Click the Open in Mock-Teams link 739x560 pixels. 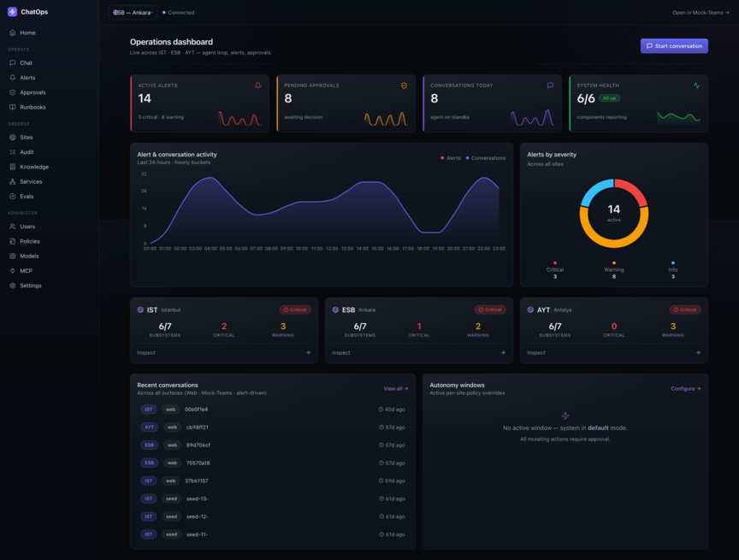701,13
